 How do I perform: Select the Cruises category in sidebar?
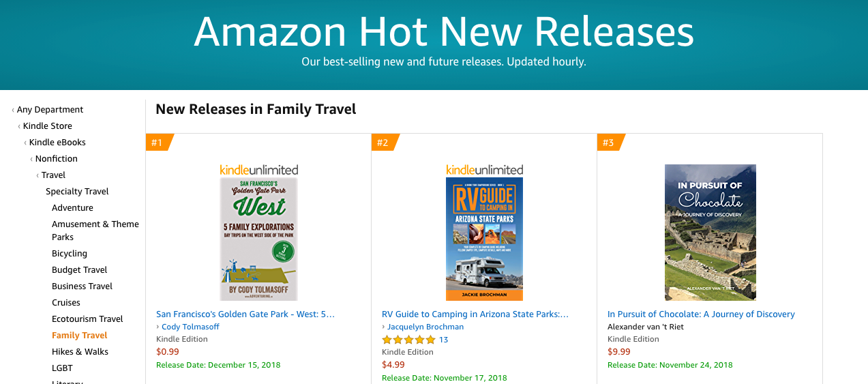66,303
